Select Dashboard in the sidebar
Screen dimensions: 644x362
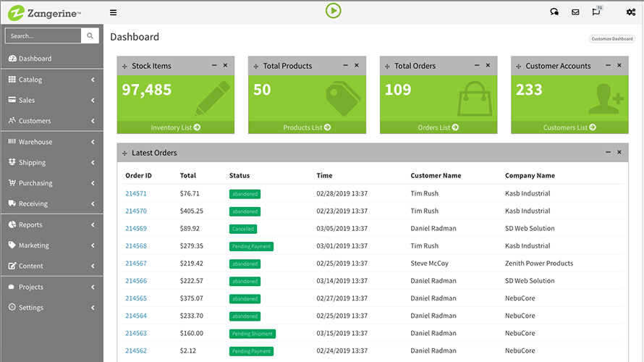pyautogui.click(x=35, y=59)
